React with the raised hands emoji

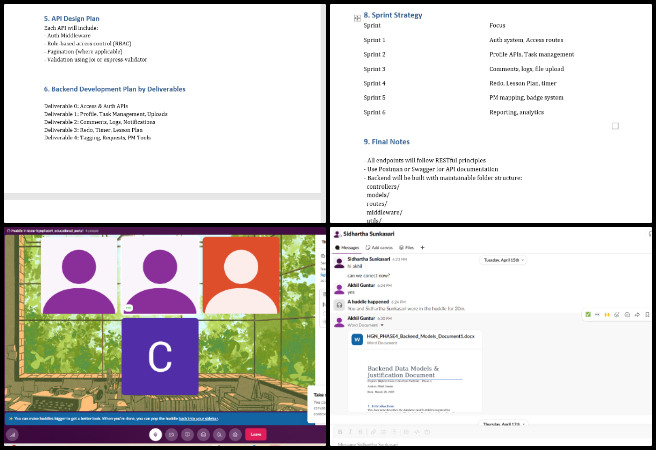pos(607,314)
